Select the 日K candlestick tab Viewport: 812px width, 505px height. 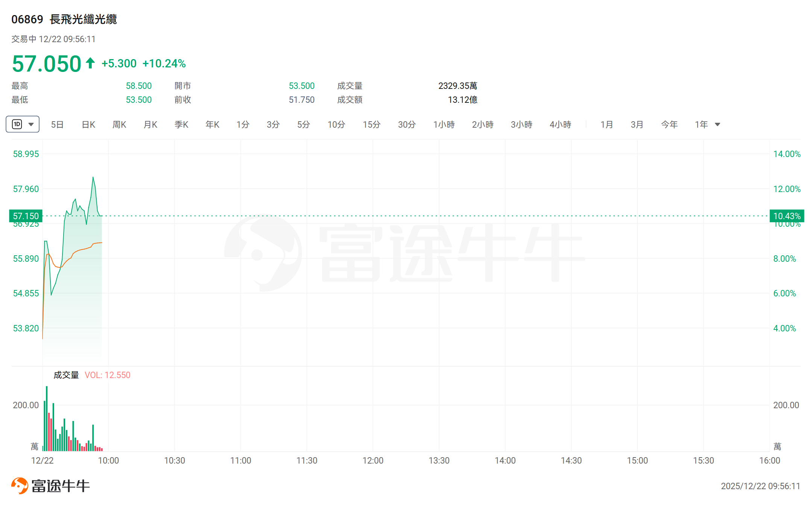(88, 125)
